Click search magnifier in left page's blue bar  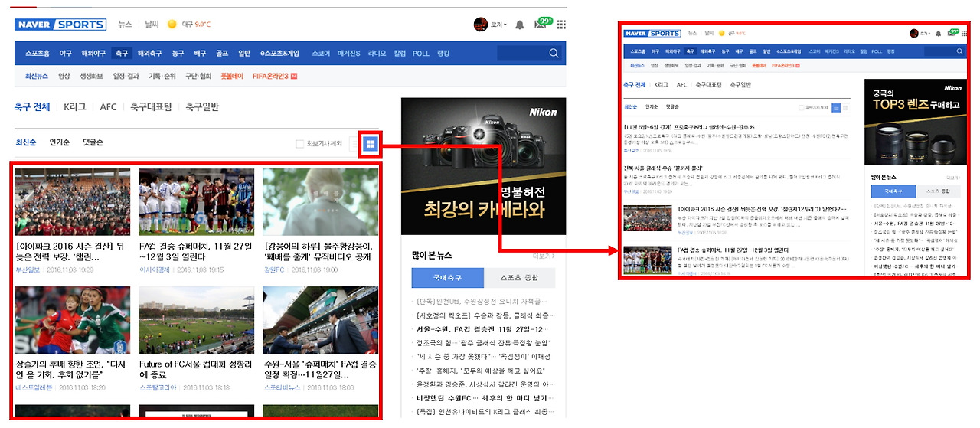554,53
